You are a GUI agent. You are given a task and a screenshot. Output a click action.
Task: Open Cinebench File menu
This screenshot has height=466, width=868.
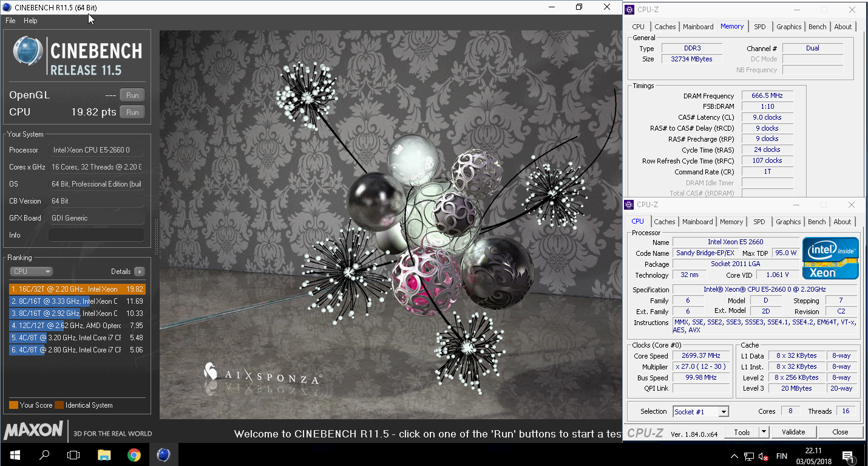point(10,21)
